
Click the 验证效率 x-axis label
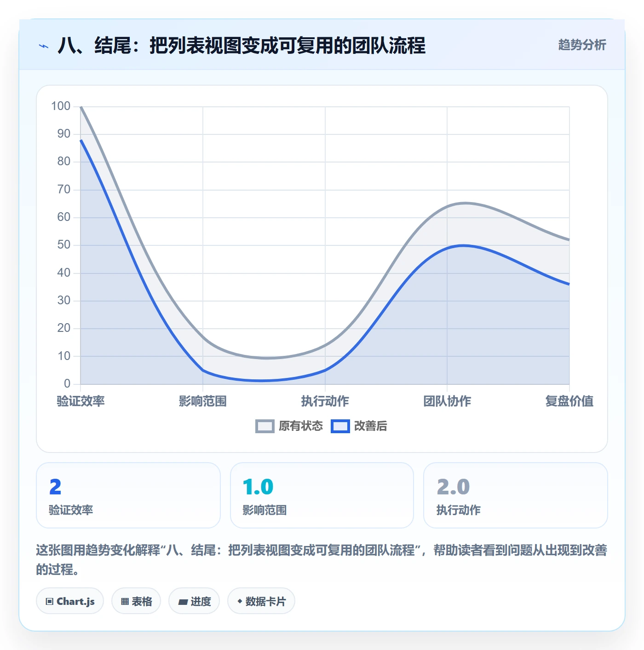[x=81, y=401]
